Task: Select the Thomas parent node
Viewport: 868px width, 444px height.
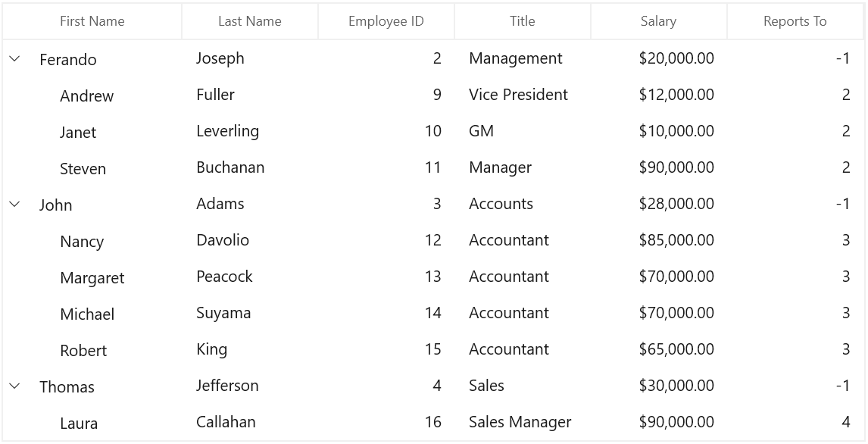Action: point(67,387)
